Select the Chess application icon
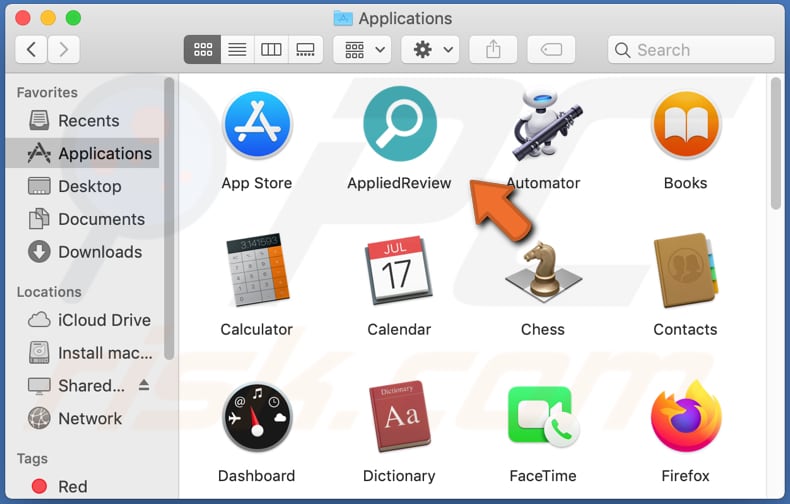The width and height of the screenshot is (790, 504). (543, 271)
